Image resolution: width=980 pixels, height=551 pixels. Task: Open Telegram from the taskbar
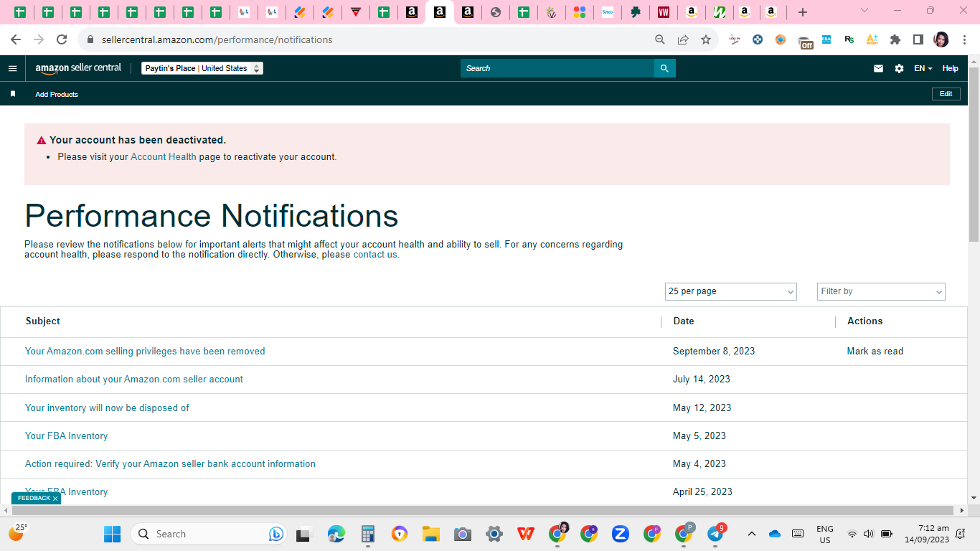(715, 534)
